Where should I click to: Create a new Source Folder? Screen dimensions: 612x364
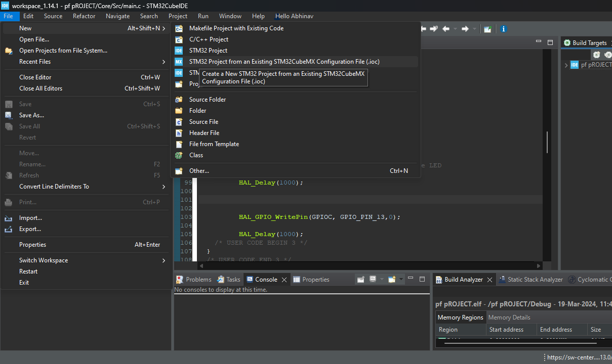pyautogui.click(x=296, y=100)
